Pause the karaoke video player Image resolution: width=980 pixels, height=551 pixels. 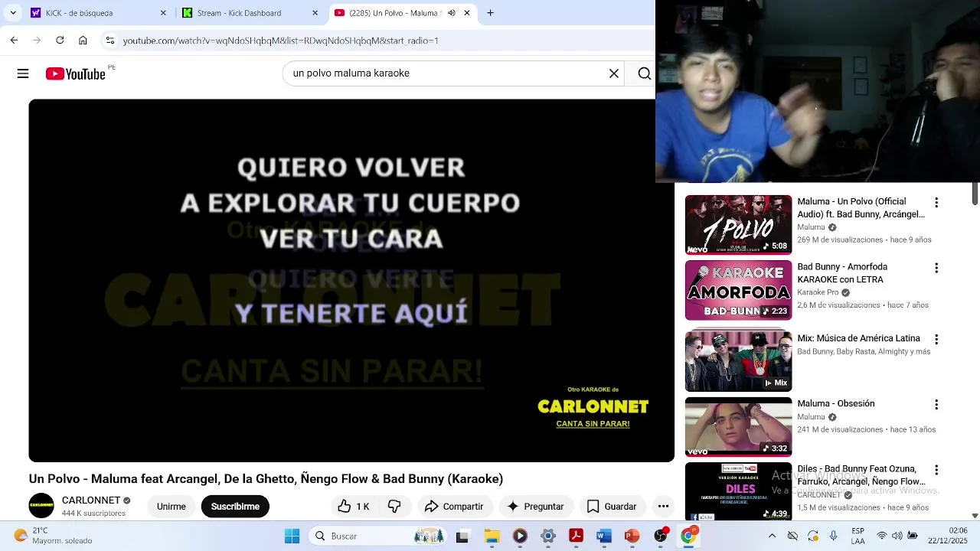click(351, 280)
